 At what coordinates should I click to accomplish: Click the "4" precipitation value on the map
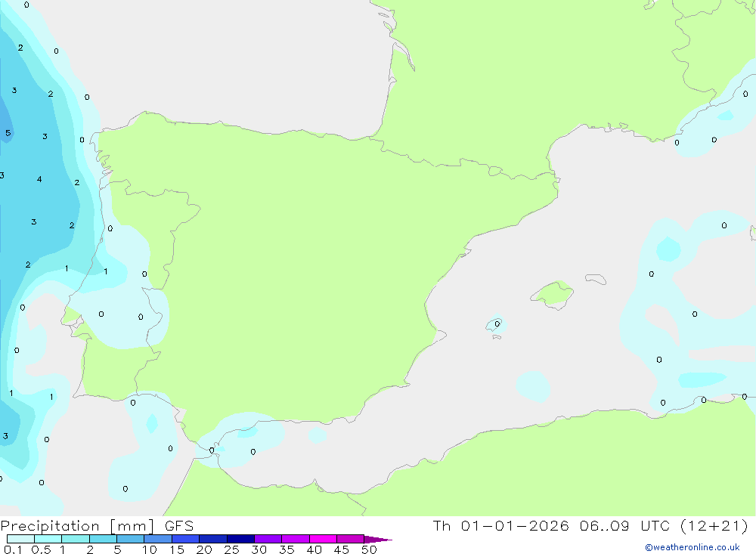point(39,179)
